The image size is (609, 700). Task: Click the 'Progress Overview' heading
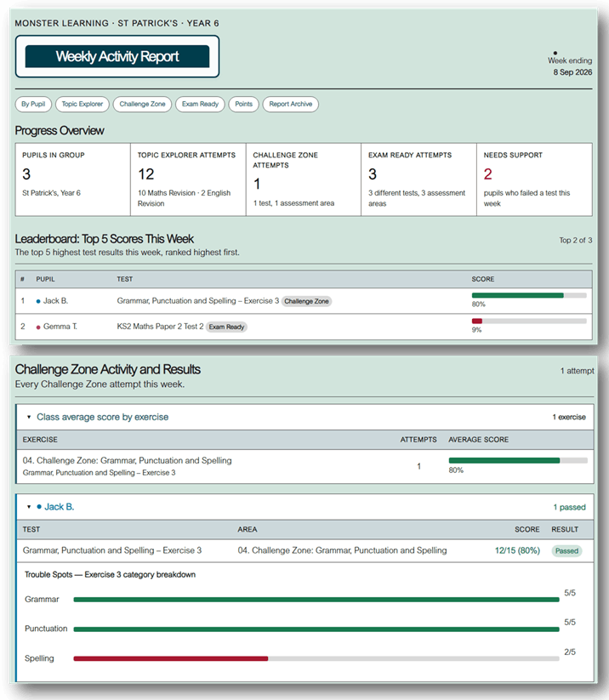[60, 130]
